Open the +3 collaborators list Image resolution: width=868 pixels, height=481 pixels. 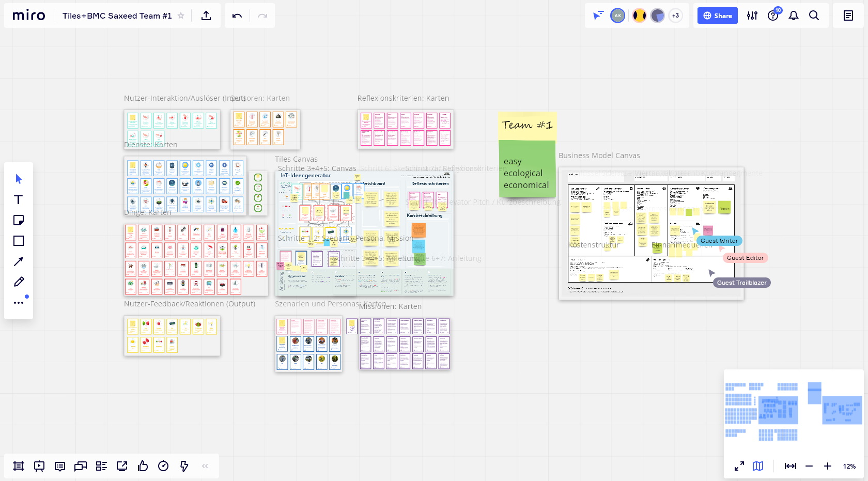pos(675,15)
